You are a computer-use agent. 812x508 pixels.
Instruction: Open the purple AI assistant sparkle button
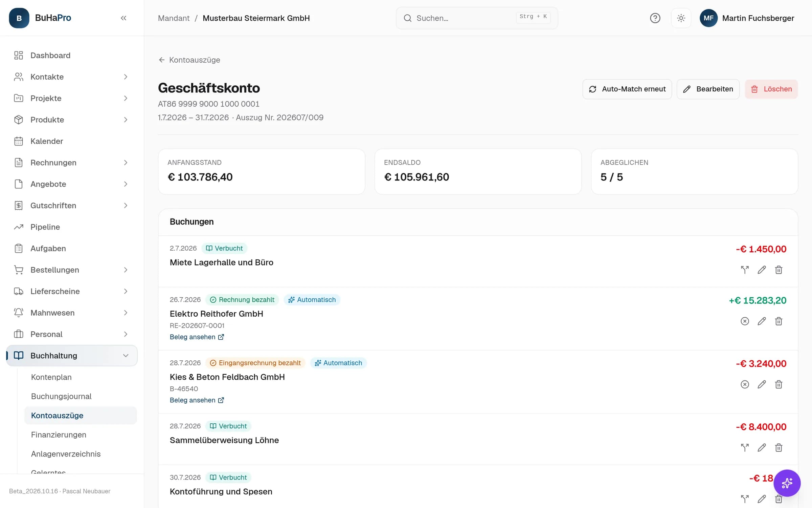pyautogui.click(x=787, y=483)
